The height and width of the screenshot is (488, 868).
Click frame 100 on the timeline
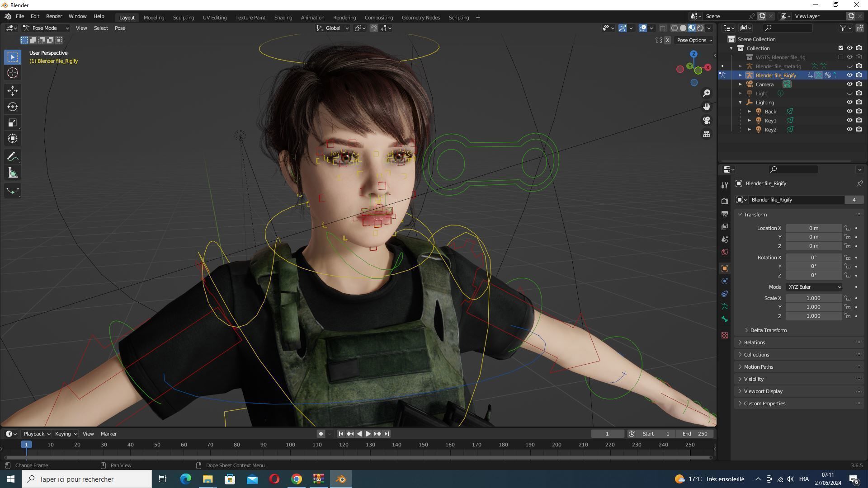point(290,445)
